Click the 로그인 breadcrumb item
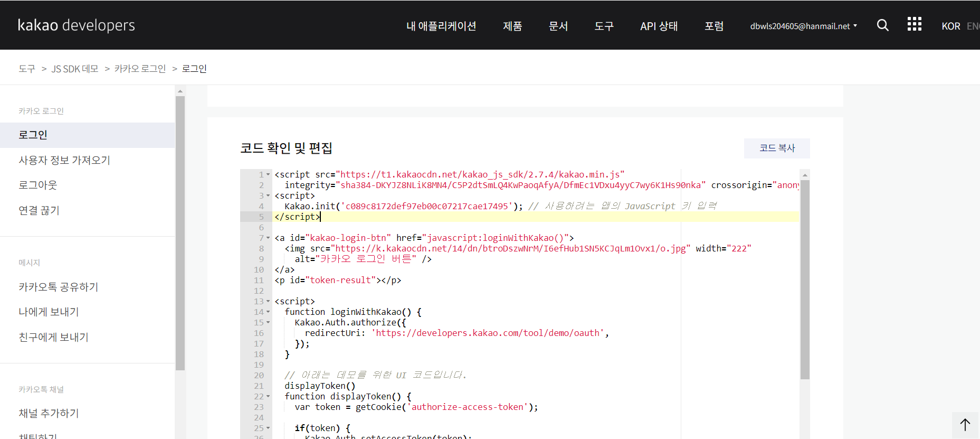The image size is (980, 439). [194, 69]
